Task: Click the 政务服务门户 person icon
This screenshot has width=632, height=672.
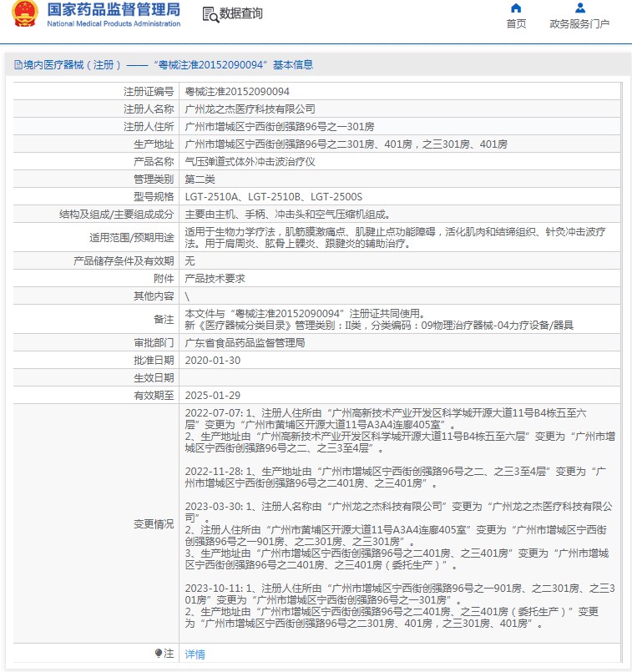Action: [x=579, y=8]
